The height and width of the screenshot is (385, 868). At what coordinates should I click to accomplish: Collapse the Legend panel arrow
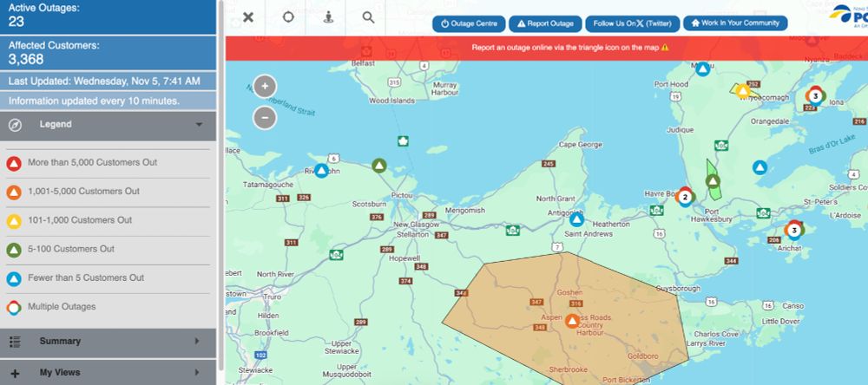coord(200,125)
